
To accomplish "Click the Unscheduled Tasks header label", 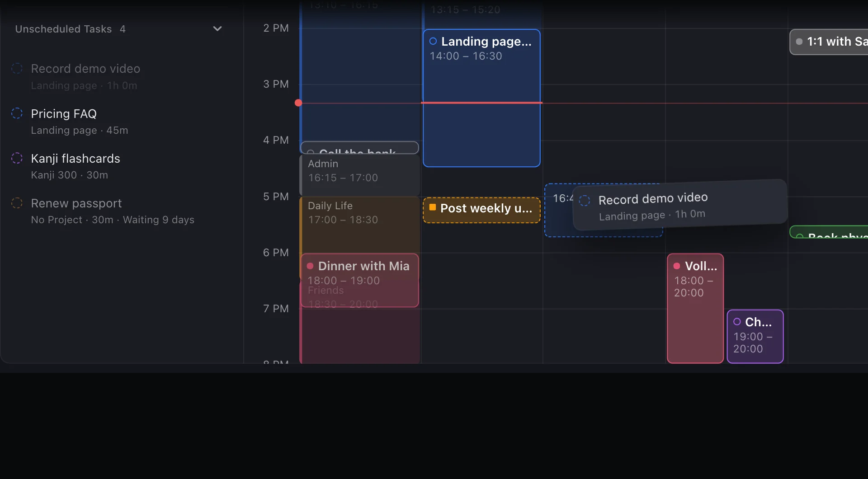I will click(x=63, y=29).
